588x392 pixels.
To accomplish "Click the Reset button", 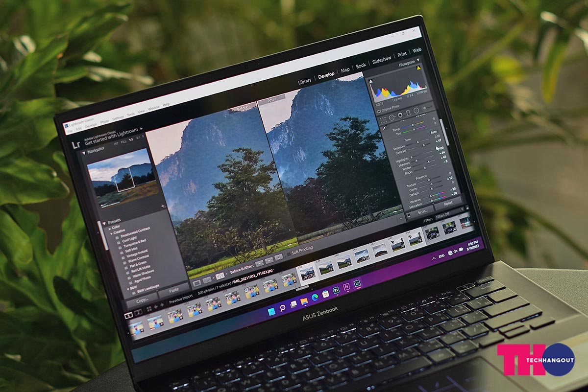I will (x=448, y=204).
